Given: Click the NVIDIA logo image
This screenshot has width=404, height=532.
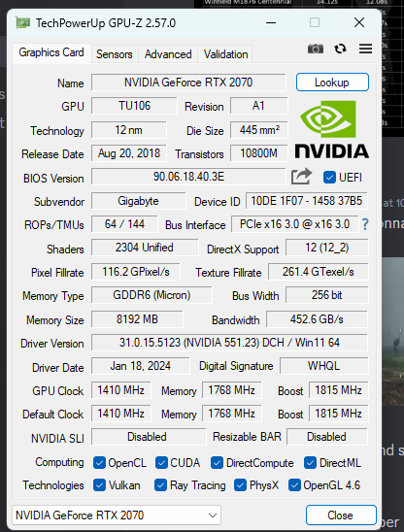Looking at the screenshot, I should 331,129.
